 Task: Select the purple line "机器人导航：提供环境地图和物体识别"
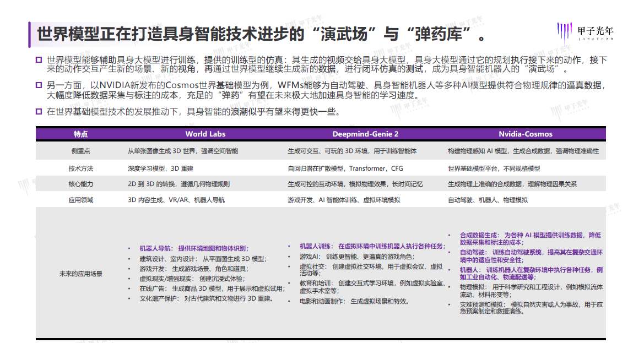(194, 249)
